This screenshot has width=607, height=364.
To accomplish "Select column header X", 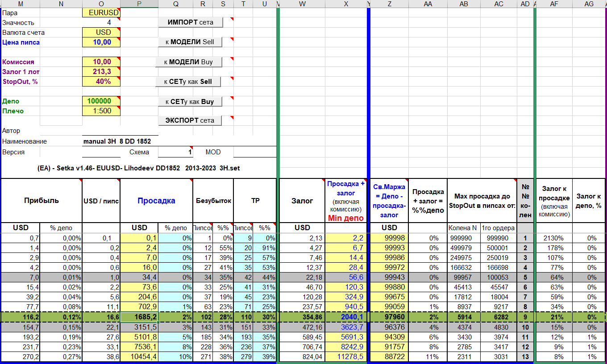I will pos(346,4).
